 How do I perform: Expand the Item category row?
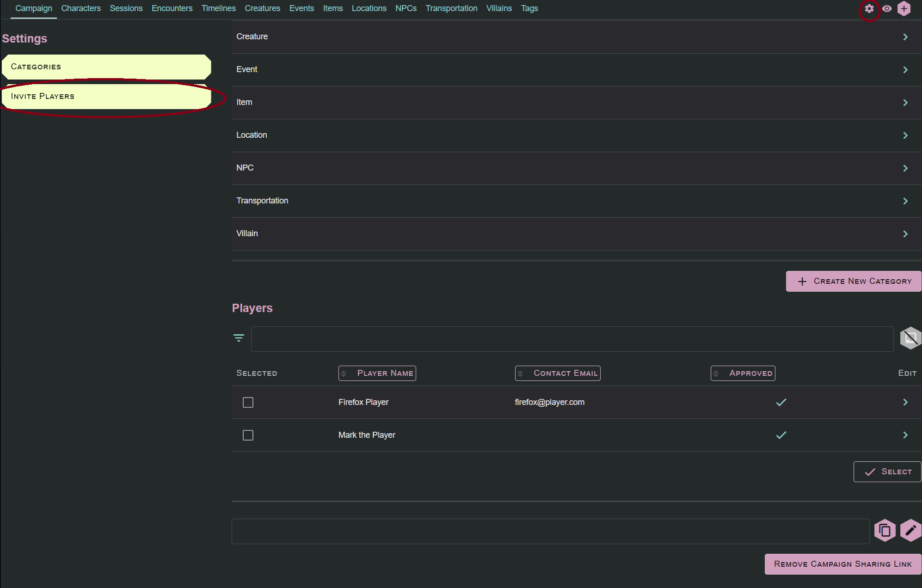pos(577,102)
